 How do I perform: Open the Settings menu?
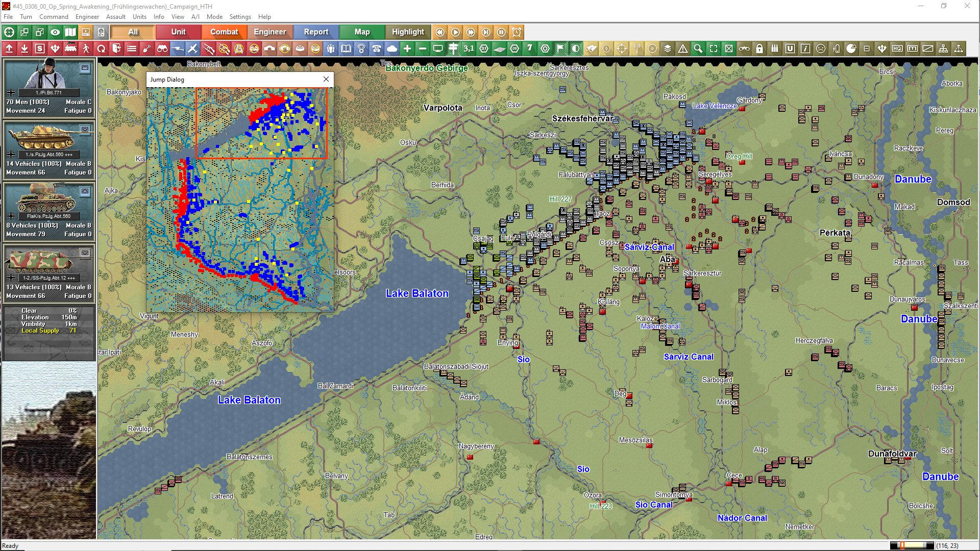point(240,17)
